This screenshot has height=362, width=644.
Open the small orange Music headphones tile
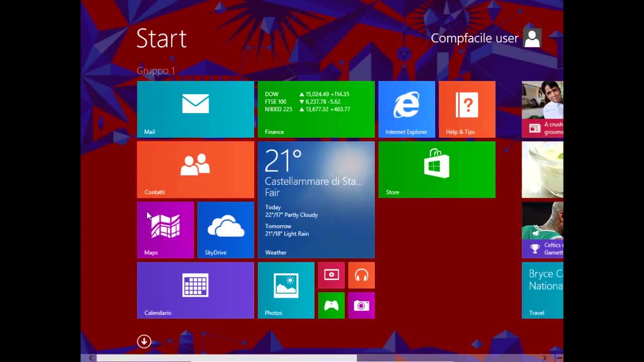361,275
